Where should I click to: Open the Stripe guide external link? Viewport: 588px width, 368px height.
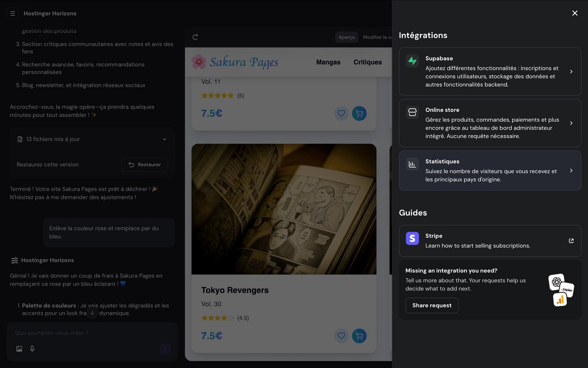571,241
